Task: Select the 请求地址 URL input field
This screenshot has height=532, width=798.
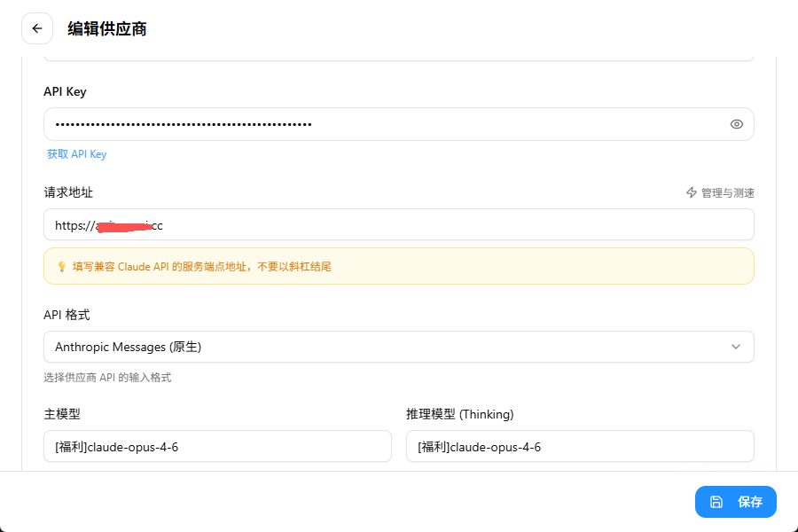Action: (399, 224)
